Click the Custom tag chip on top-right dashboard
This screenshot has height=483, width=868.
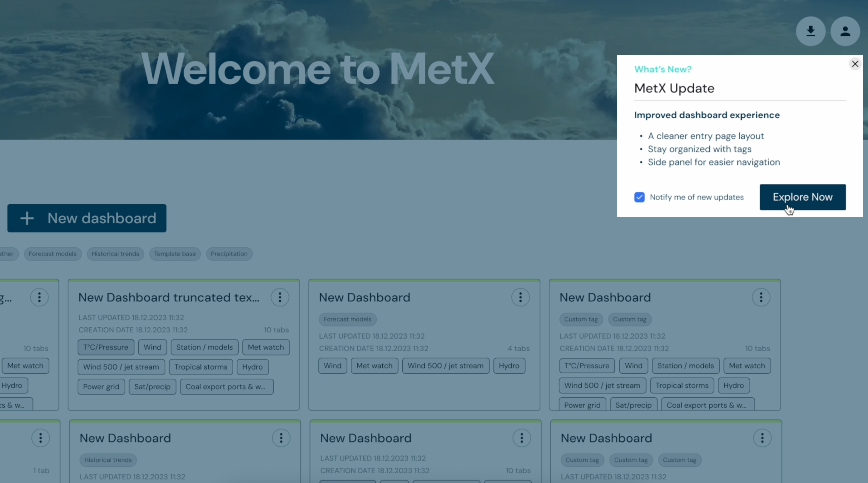click(x=581, y=319)
